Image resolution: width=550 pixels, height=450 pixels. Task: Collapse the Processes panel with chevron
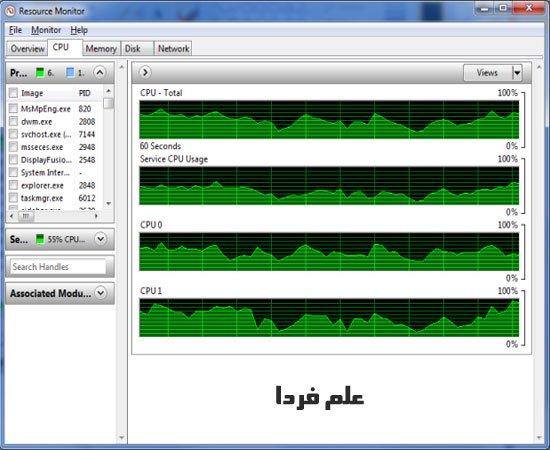[100, 73]
